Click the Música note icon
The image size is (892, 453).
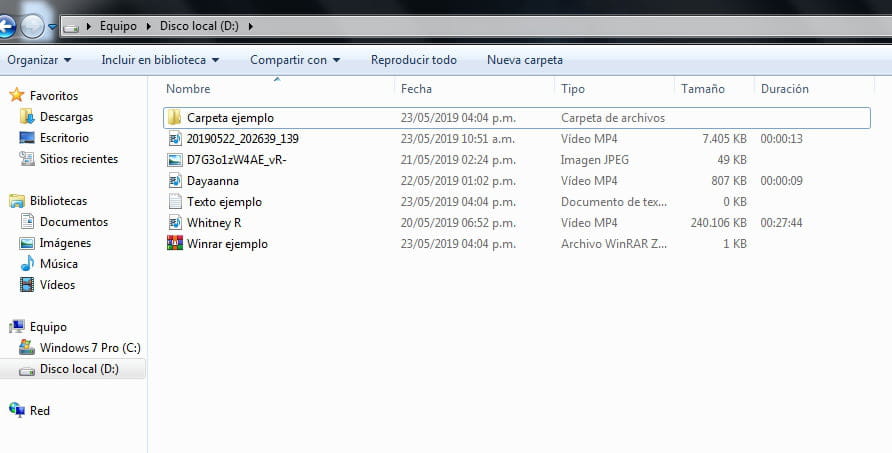pos(27,263)
